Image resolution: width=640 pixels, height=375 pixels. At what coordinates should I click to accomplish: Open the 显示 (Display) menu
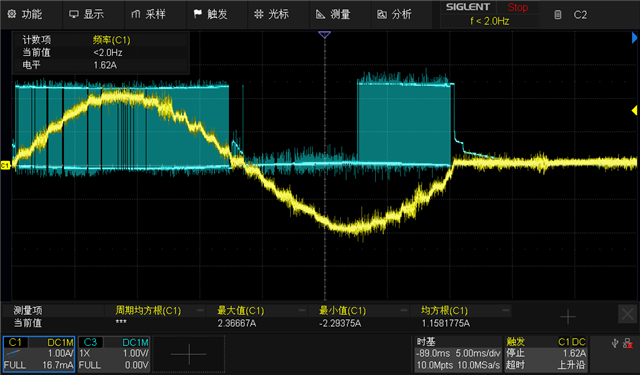point(86,14)
